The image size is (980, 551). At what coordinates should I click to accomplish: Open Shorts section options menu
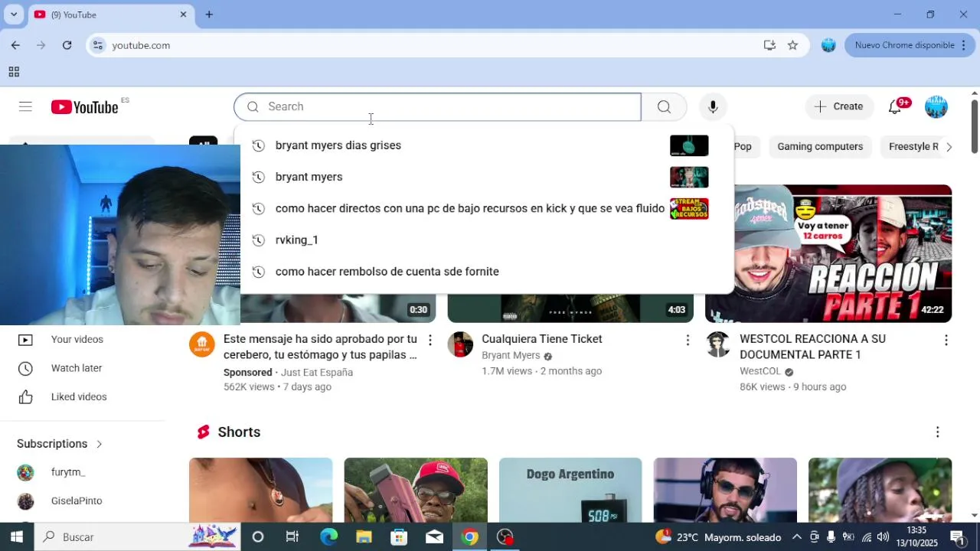[937, 432]
